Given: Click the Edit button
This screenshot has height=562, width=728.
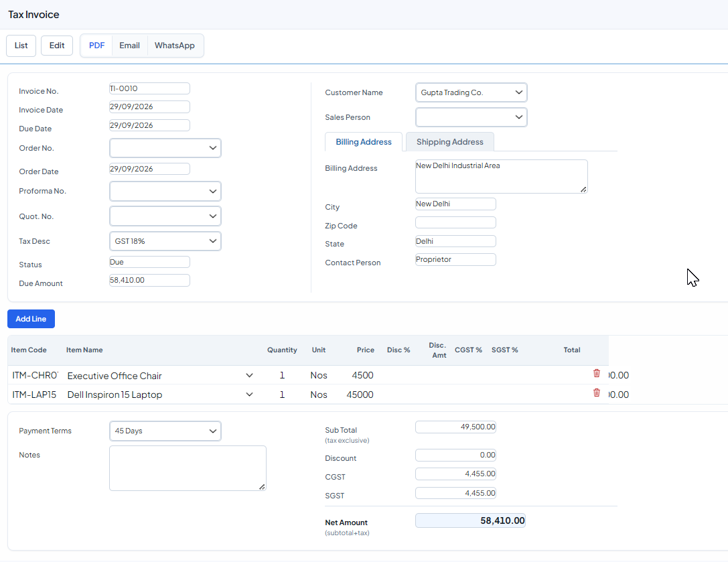Looking at the screenshot, I should (x=57, y=46).
